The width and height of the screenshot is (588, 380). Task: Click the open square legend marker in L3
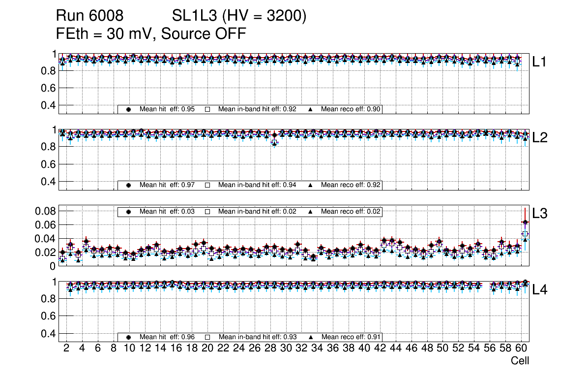(207, 212)
